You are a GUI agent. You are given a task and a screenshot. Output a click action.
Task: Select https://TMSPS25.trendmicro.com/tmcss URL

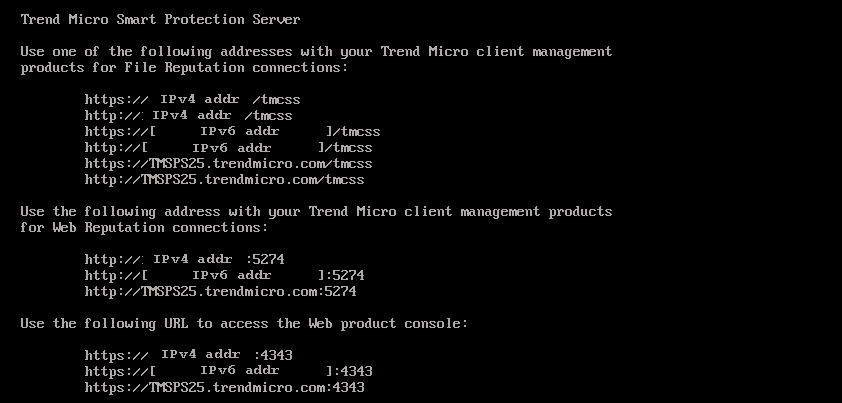pos(228,164)
